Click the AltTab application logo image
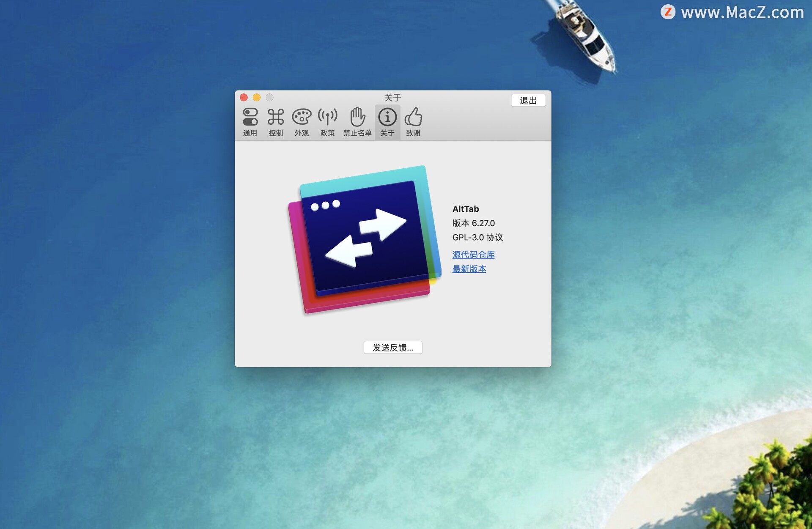 pos(365,240)
